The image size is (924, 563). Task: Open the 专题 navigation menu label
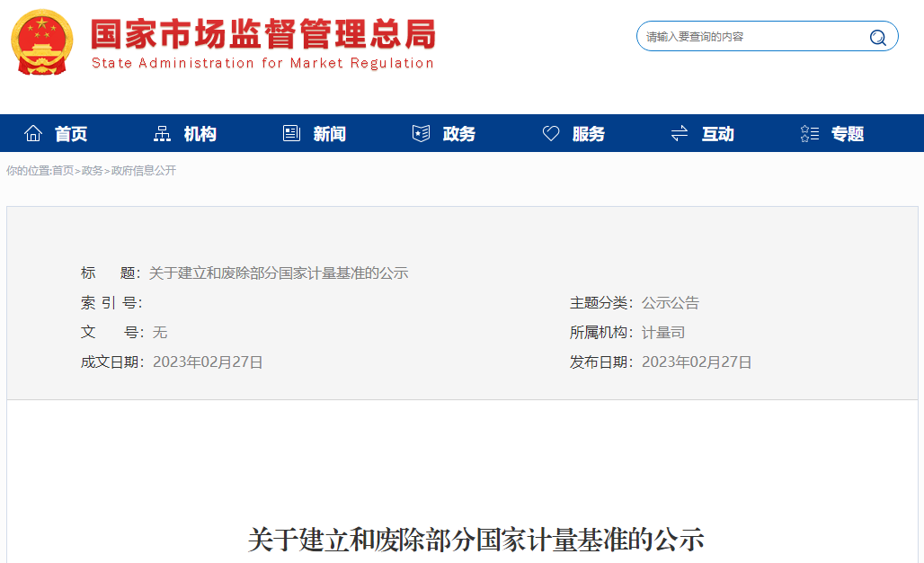(x=848, y=134)
